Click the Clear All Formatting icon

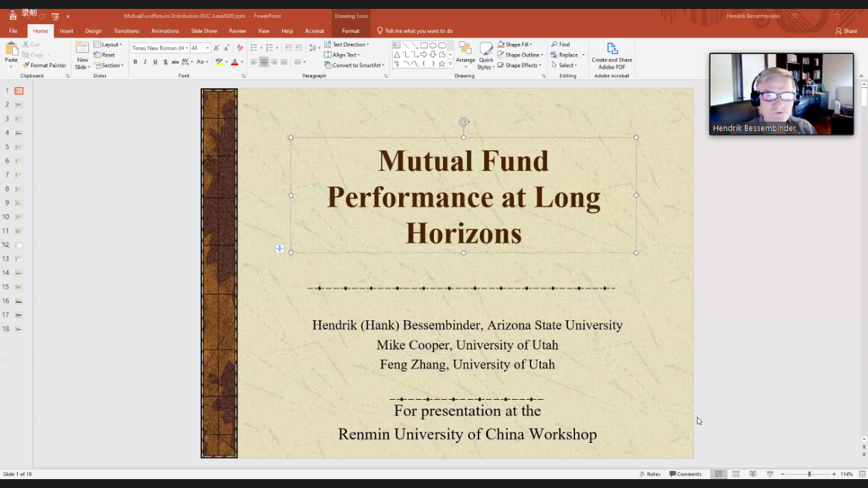pos(240,48)
